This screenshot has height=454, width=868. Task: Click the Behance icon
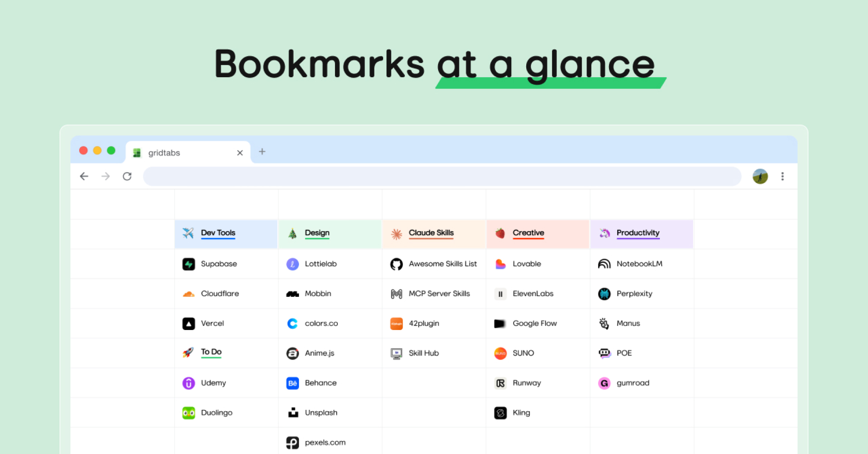(x=293, y=383)
